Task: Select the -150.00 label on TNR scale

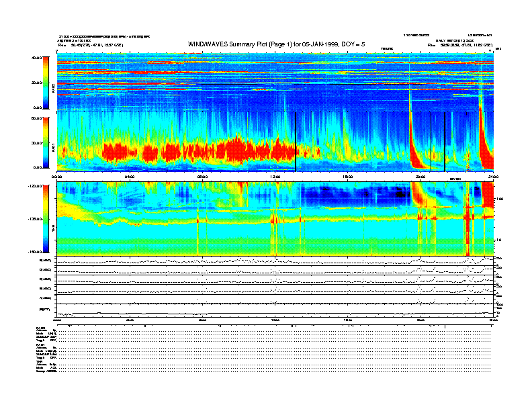Action: (x=35, y=252)
